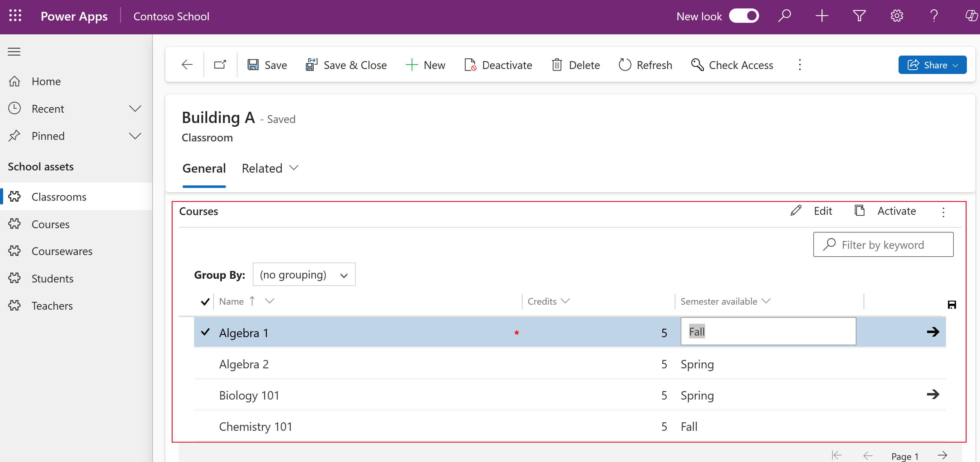
Task: Switch to the General tab
Action: [x=204, y=168]
